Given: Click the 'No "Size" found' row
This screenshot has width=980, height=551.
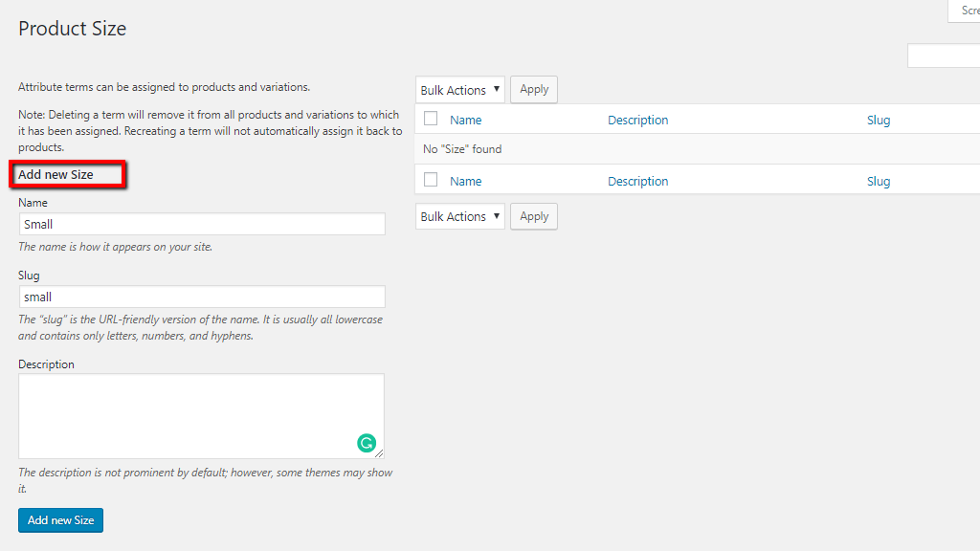Looking at the screenshot, I should 698,148.
